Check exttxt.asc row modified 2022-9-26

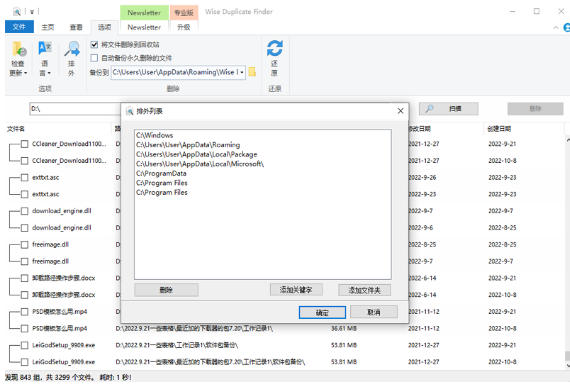pyautogui.click(x=24, y=177)
